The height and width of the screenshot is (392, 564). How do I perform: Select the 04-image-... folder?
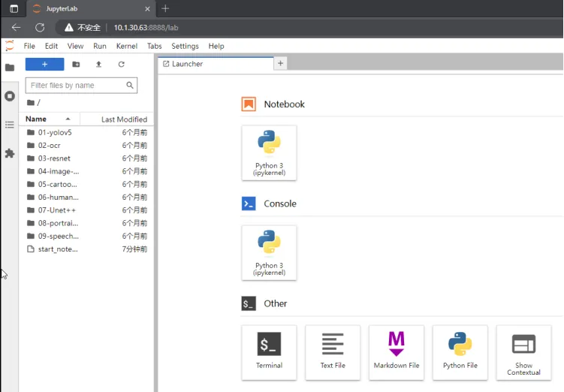point(86,171)
